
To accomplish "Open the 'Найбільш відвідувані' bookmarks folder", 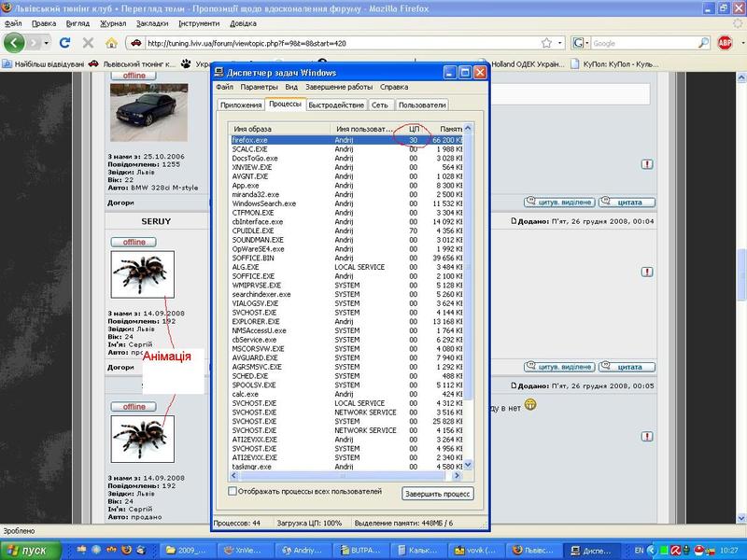I will click(x=44, y=63).
